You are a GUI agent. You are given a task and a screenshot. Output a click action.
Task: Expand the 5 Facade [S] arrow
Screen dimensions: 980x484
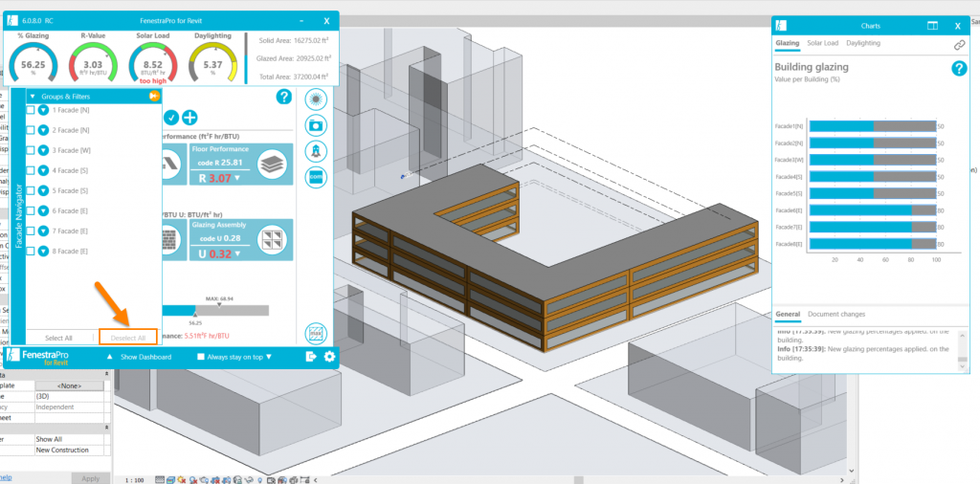coord(43,190)
